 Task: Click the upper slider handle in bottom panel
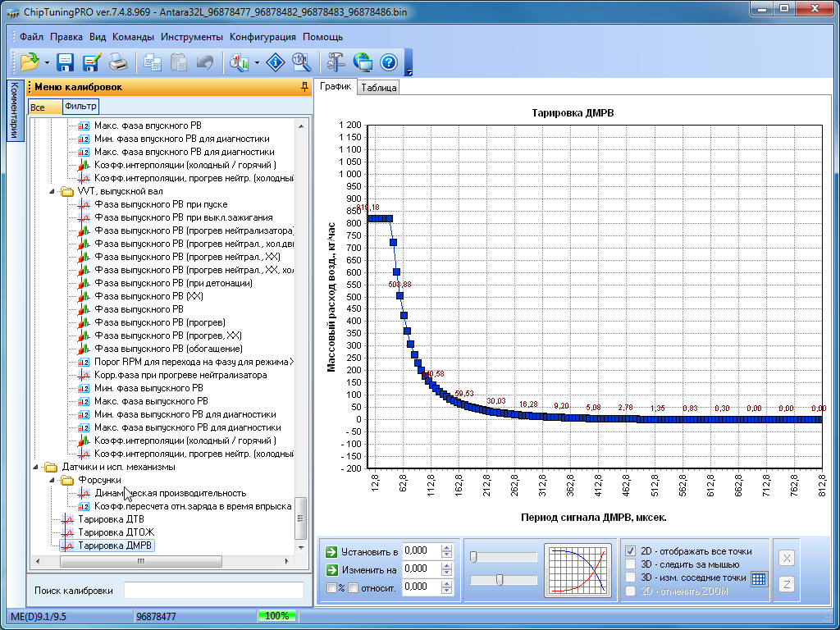point(474,557)
